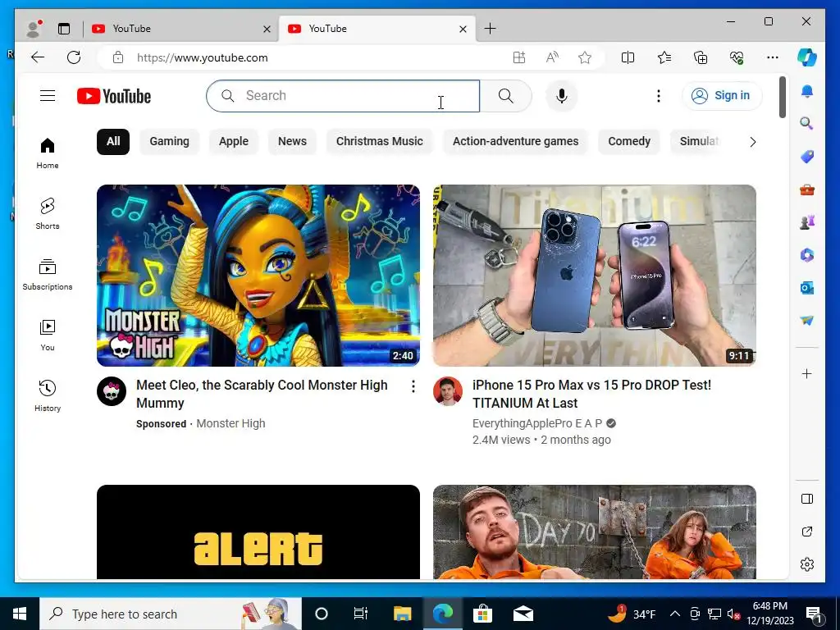
Task: Open the Windows Start menu
Action: (x=20, y=614)
